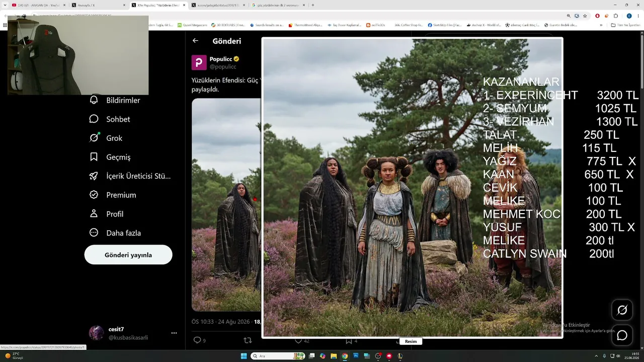Open the Quixel Megascans bookmark

(192, 25)
